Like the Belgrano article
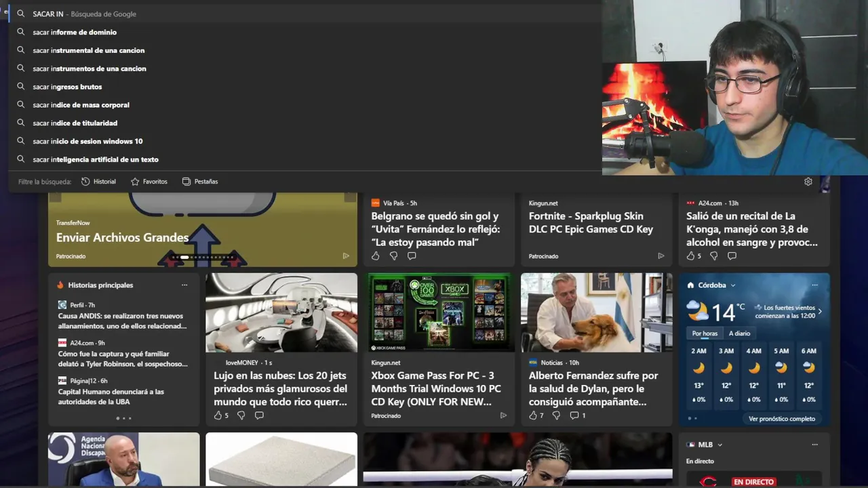Viewport: 868px width, 488px height. coord(376,256)
